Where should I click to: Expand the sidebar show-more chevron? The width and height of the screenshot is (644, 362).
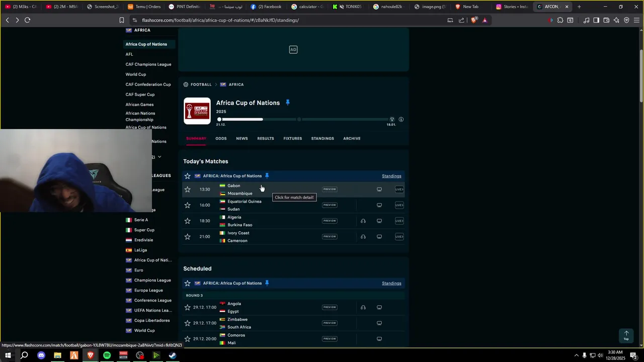tap(159, 157)
